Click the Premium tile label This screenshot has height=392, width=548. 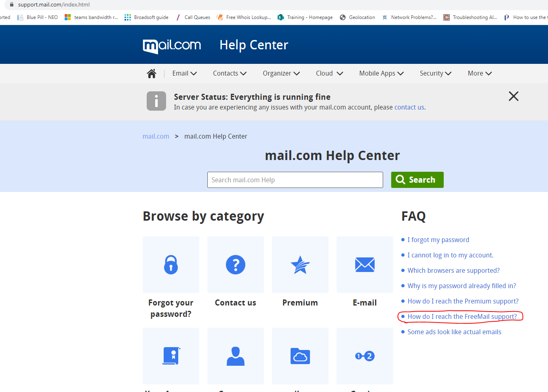point(300,303)
